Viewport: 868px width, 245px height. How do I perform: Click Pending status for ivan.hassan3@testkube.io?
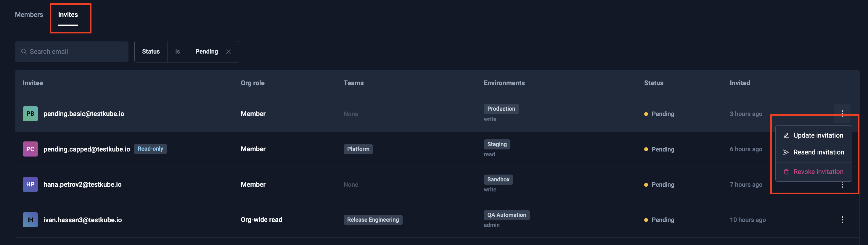click(x=659, y=220)
